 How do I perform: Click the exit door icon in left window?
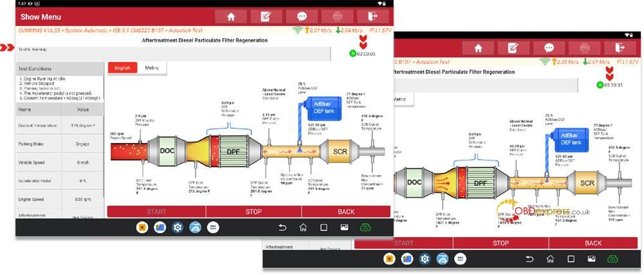pos(372,16)
